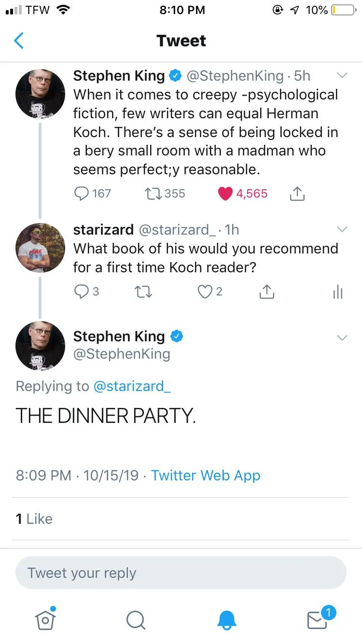Go back with the back arrow
362x644 pixels.
18,41
